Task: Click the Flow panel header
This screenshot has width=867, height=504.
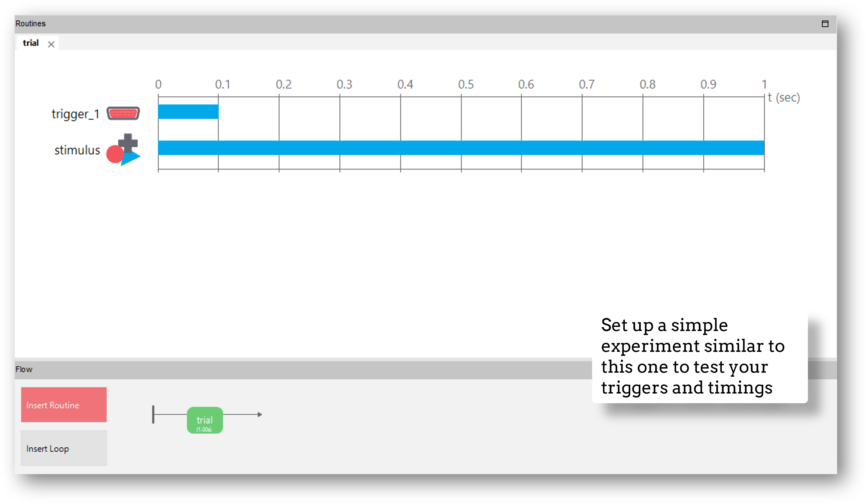Action: (24, 370)
